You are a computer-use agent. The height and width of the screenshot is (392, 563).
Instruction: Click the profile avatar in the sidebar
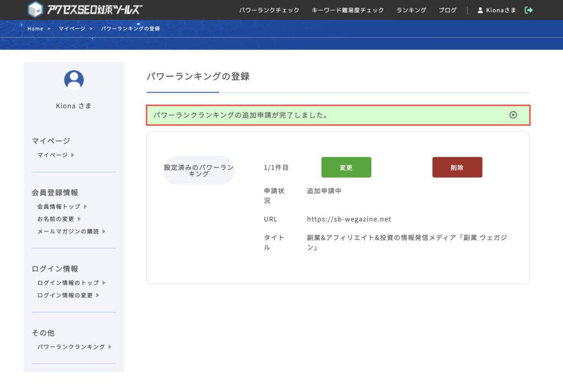click(74, 80)
